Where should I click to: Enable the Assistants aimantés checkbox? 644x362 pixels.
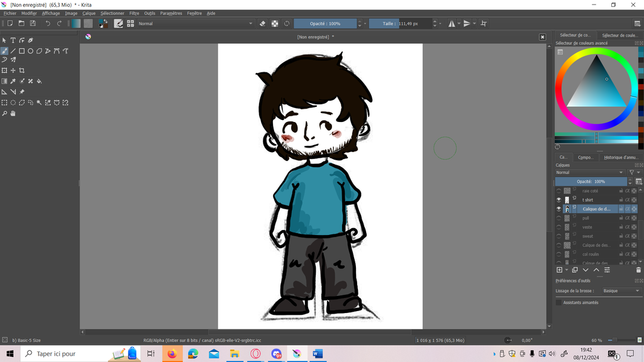click(x=558, y=302)
